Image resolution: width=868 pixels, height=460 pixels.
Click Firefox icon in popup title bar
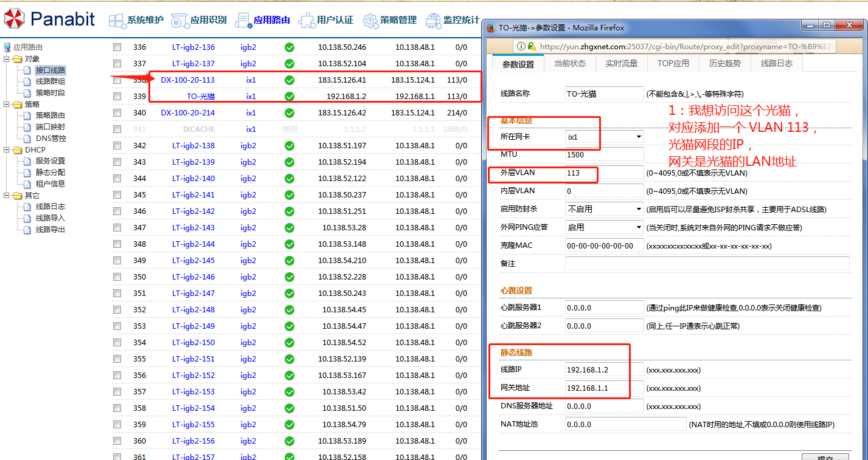(490, 27)
